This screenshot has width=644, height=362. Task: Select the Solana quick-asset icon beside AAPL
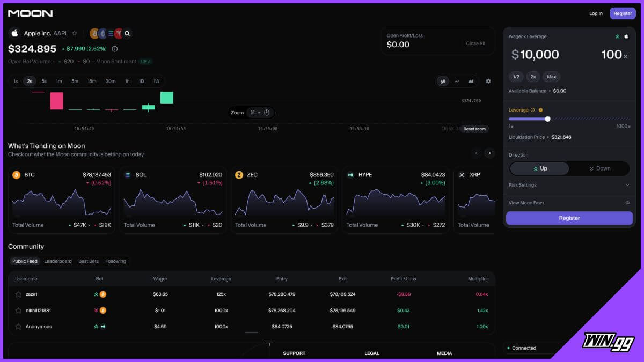(x=111, y=33)
